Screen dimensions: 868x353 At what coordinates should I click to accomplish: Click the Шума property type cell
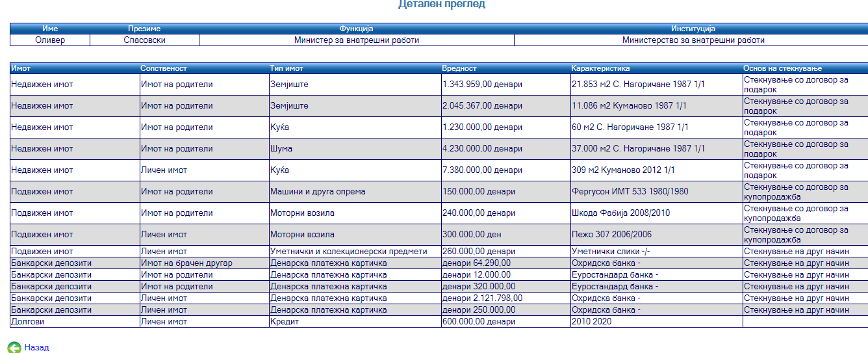coord(281,149)
